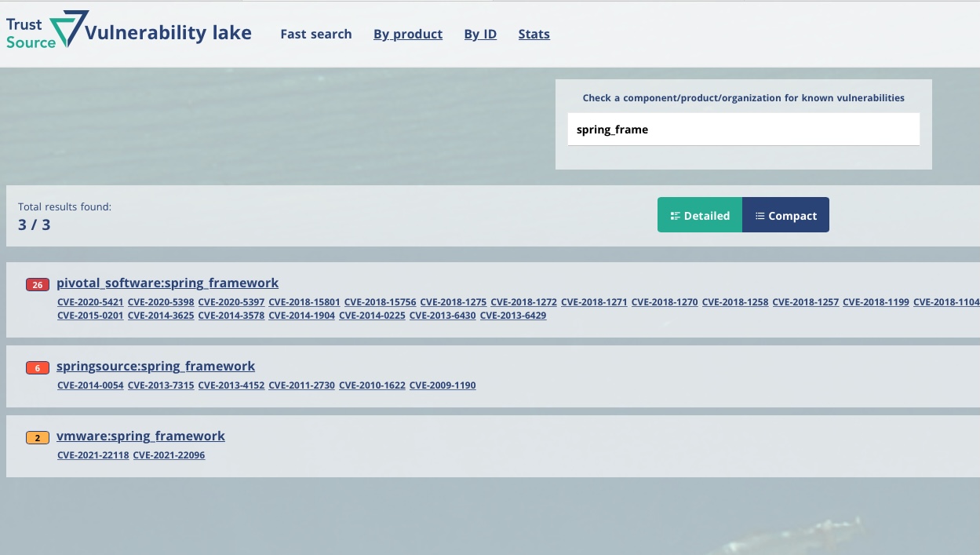This screenshot has width=980, height=555.
Task: Click the 3 / 3 results count
Action: (x=35, y=225)
